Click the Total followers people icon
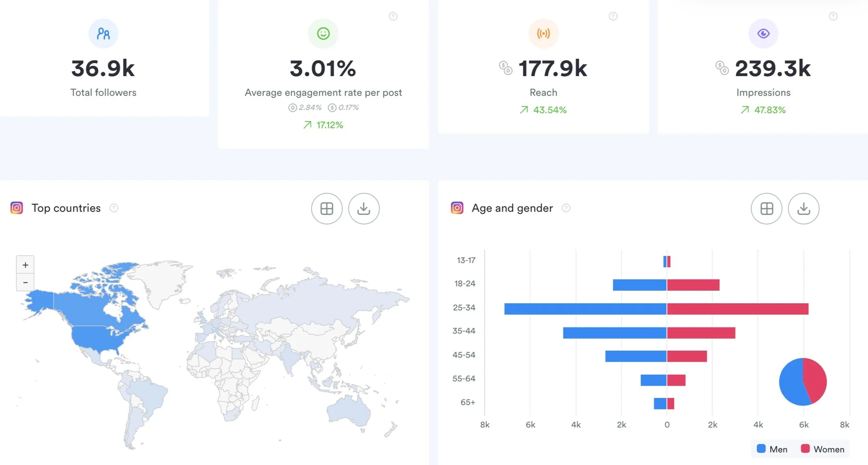The width and height of the screenshot is (868, 465). (x=103, y=34)
